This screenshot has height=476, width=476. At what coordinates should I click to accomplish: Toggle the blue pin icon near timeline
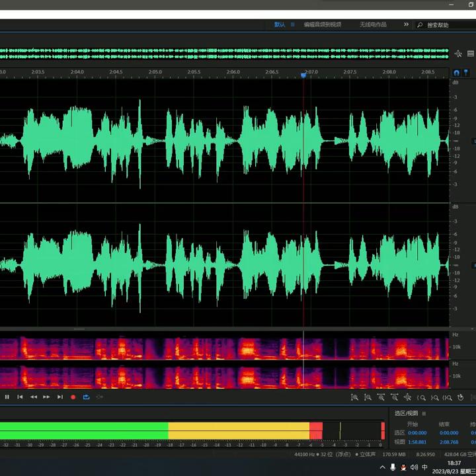pos(466,72)
